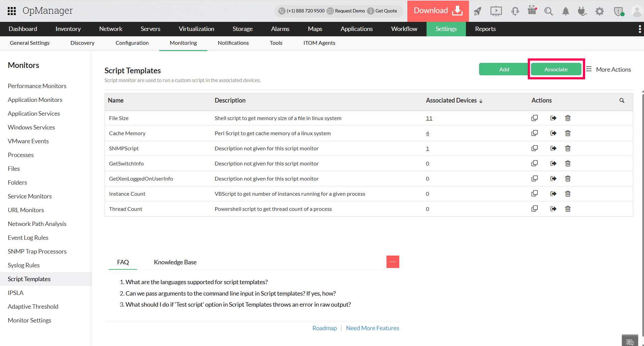Click the Associate button
Viewport: 644px width, 346px height.
(556, 69)
